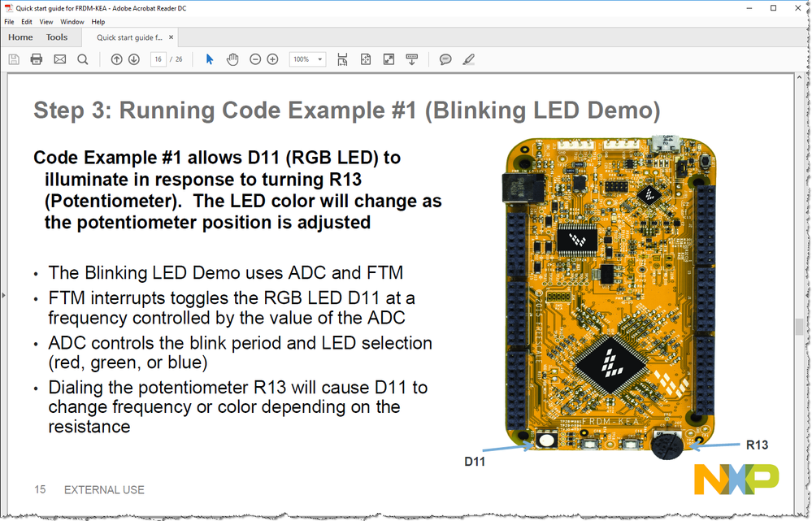The height and width of the screenshot is (521, 812).
Task: Switch to the Tools tab
Action: pos(56,37)
